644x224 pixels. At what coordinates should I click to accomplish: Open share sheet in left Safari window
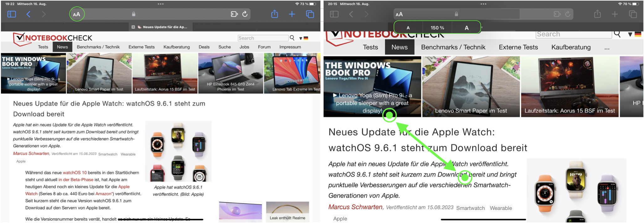click(275, 14)
